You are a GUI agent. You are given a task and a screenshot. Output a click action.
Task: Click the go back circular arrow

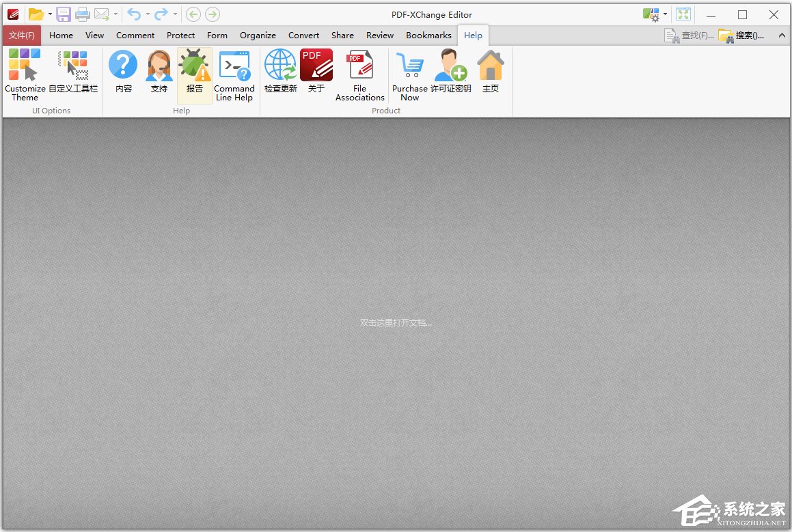pyautogui.click(x=193, y=14)
